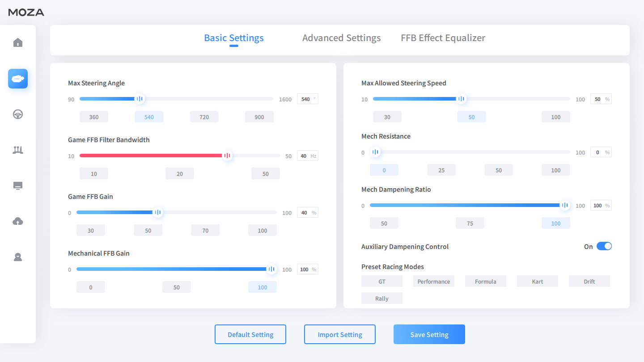
Task: Choose the Rally preset racing mode
Action: click(381, 299)
